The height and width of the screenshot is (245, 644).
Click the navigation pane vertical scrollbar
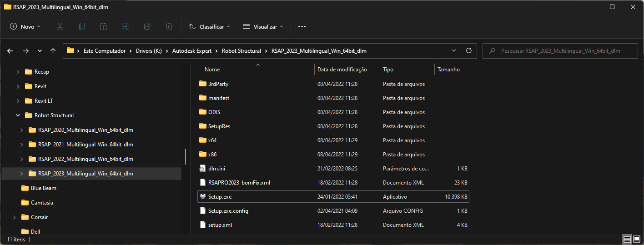click(185, 157)
